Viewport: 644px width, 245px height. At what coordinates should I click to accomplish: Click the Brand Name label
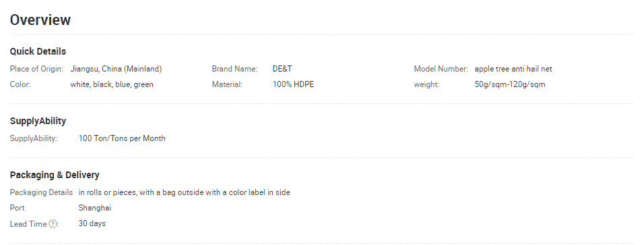click(234, 69)
